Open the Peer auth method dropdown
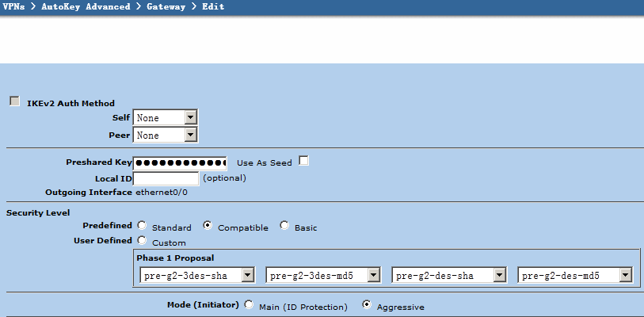 (x=165, y=136)
